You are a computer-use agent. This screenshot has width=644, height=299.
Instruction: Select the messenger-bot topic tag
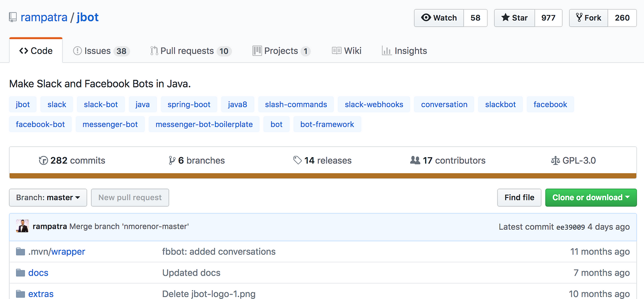tap(110, 124)
